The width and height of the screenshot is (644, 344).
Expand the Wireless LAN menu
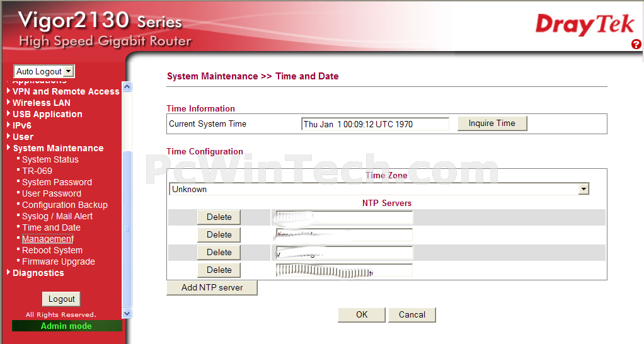41,103
